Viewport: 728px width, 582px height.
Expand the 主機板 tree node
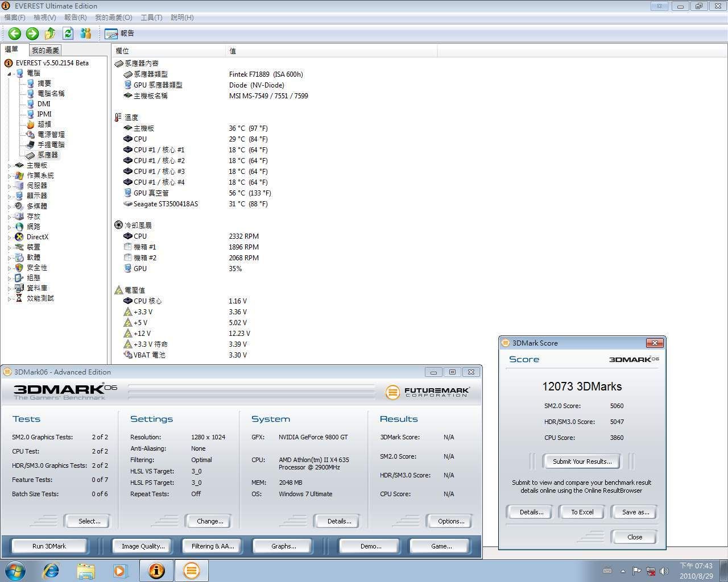click(10, 165)
